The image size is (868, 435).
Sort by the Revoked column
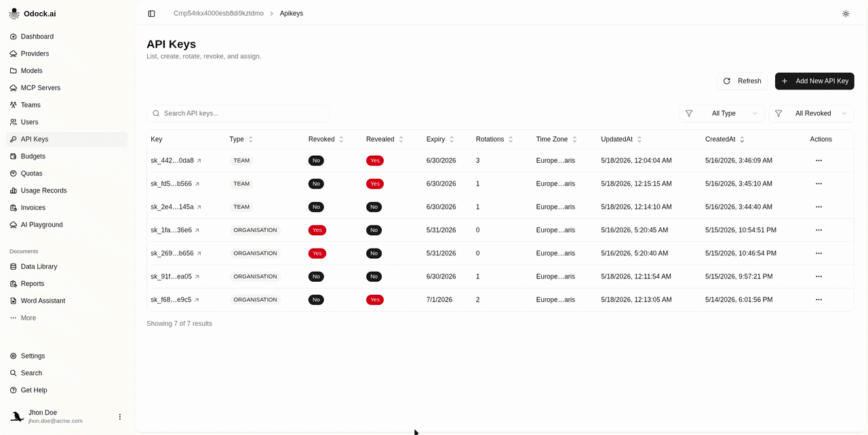(326, 139)
